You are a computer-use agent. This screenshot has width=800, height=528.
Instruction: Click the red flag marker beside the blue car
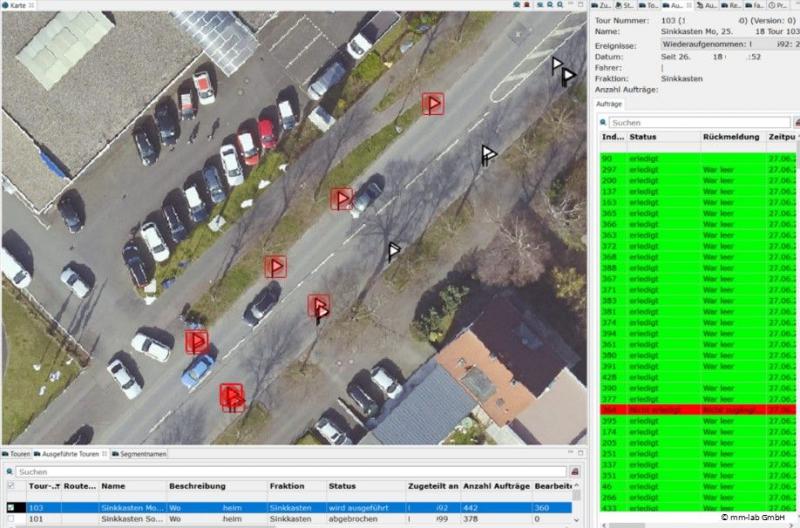(x=197, y=342)
